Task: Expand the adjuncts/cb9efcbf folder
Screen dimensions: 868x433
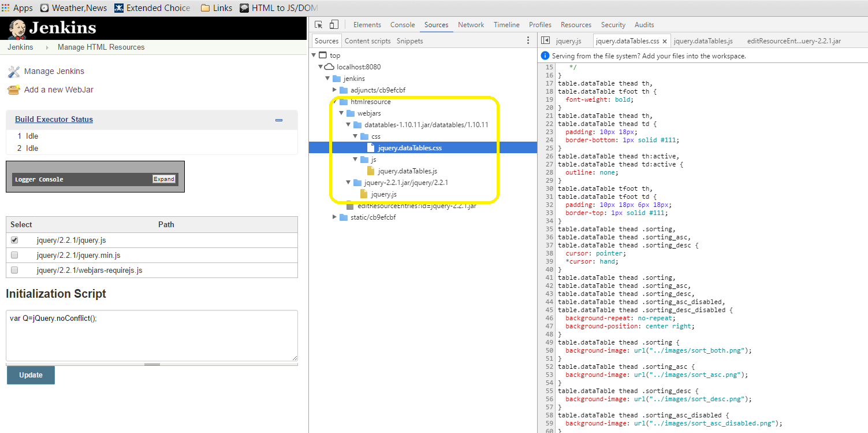Action: 334,90
